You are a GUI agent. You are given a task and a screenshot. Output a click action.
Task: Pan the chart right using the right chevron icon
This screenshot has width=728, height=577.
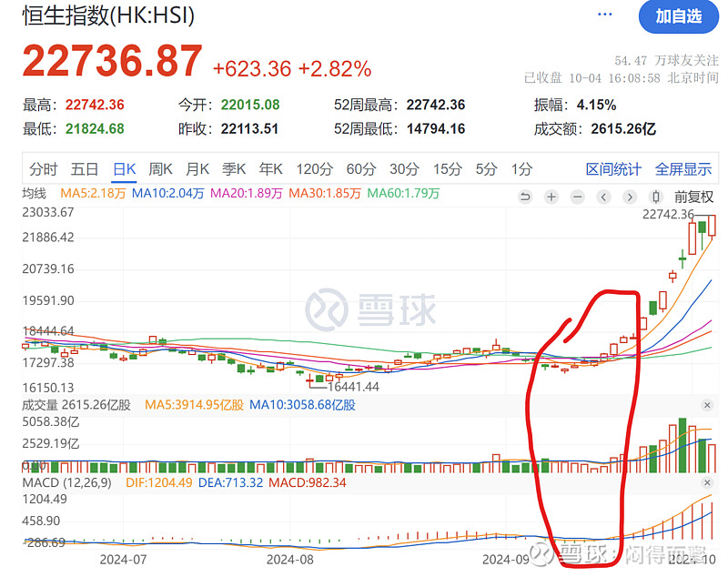[630, 196]
